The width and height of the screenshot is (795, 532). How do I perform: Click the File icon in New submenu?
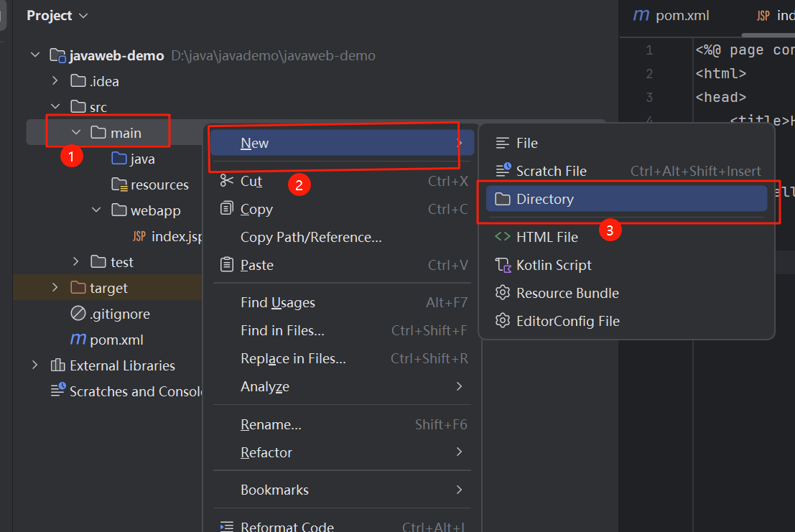(x=503, y=143)
